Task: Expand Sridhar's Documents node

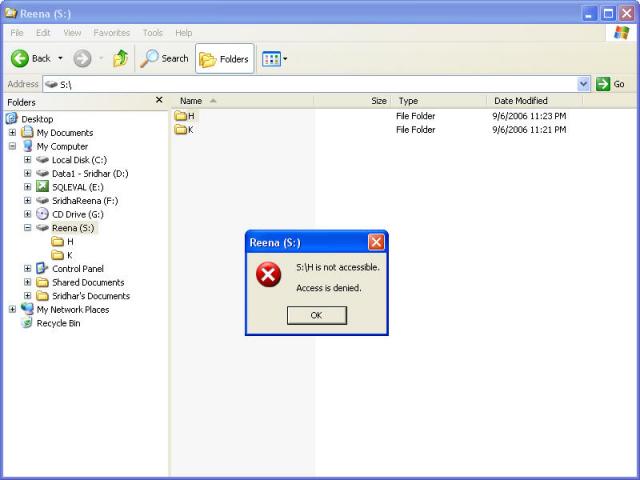Action: (27, 296)
